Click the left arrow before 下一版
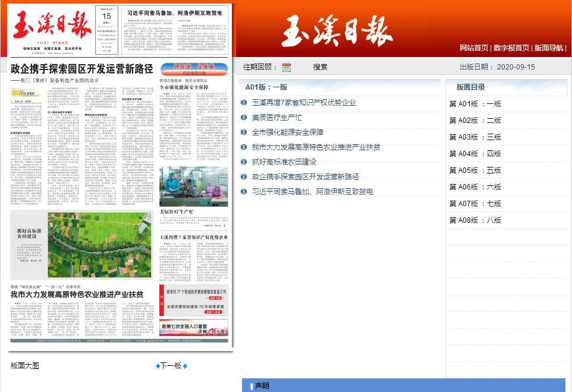The image size is (572, 392). pyautogui.click(x=158, y=366)
